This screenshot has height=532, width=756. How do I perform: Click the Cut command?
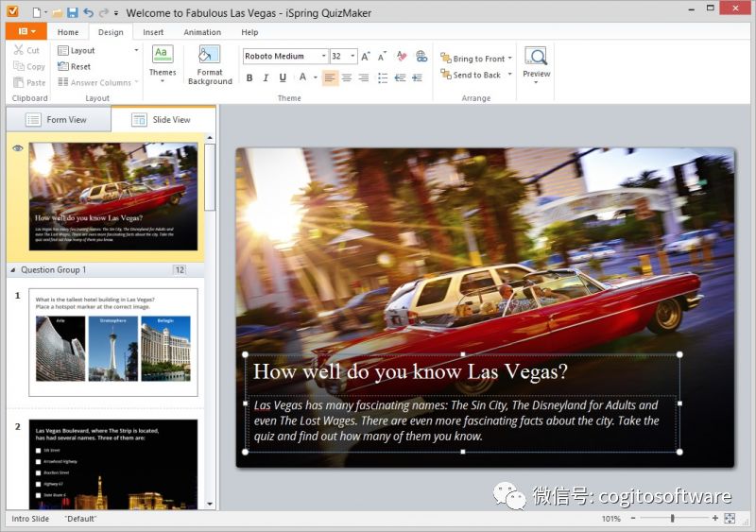coord(27,50)
